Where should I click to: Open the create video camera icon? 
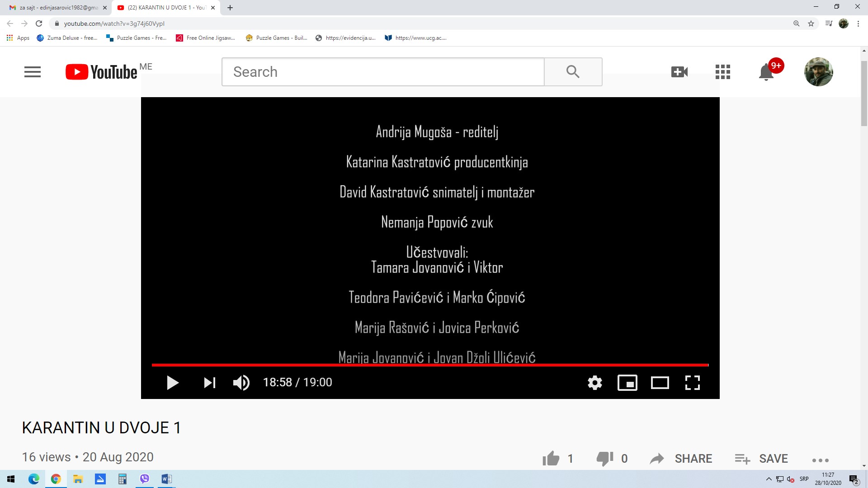coord(679,72)
